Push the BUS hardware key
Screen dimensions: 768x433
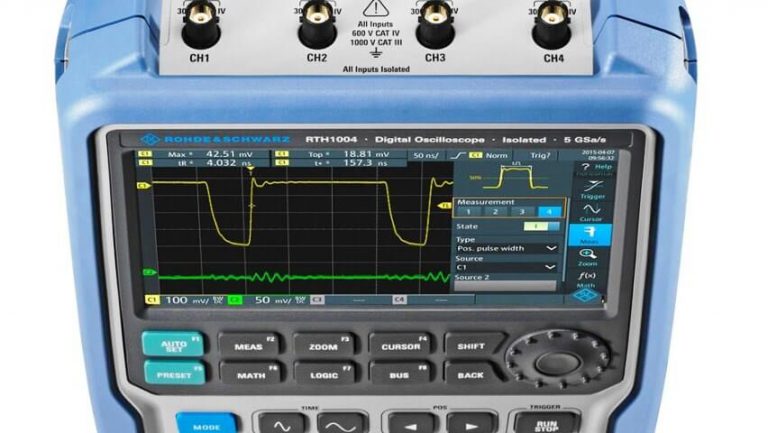(x=400, y=374)
